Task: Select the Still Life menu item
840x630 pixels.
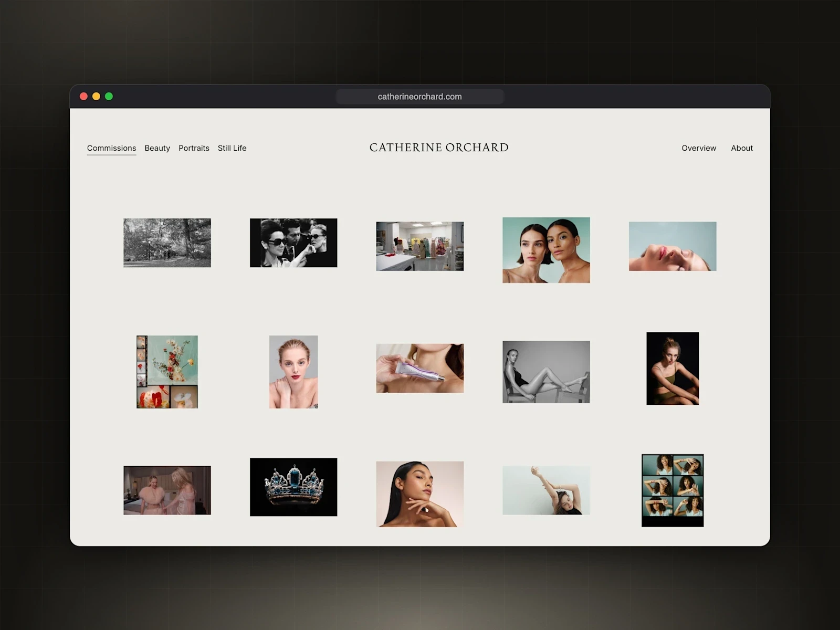Action: 232,148
